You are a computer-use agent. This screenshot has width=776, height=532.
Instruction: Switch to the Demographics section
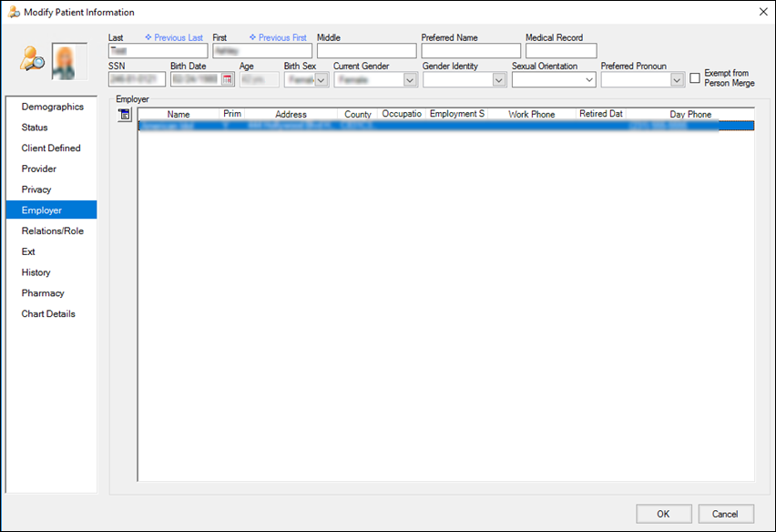[53, 107]
